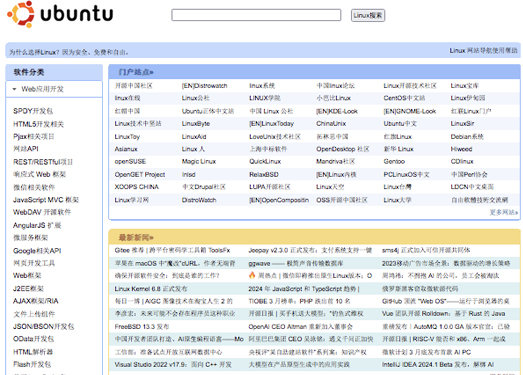Read the OpenAI CEO Altman news item
Screen dimensions: 523x375
point(300,327)
